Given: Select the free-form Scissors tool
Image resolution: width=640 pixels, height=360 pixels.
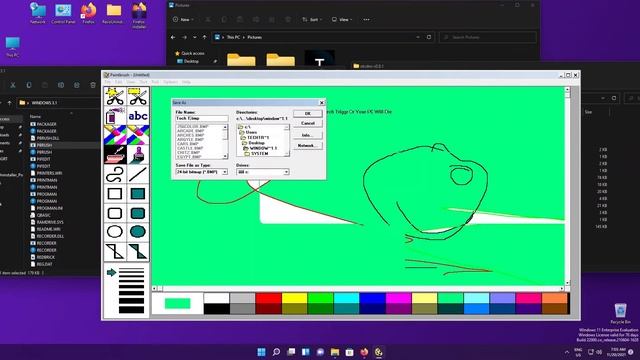Looking at the screenshot, I should click(115, 96).
